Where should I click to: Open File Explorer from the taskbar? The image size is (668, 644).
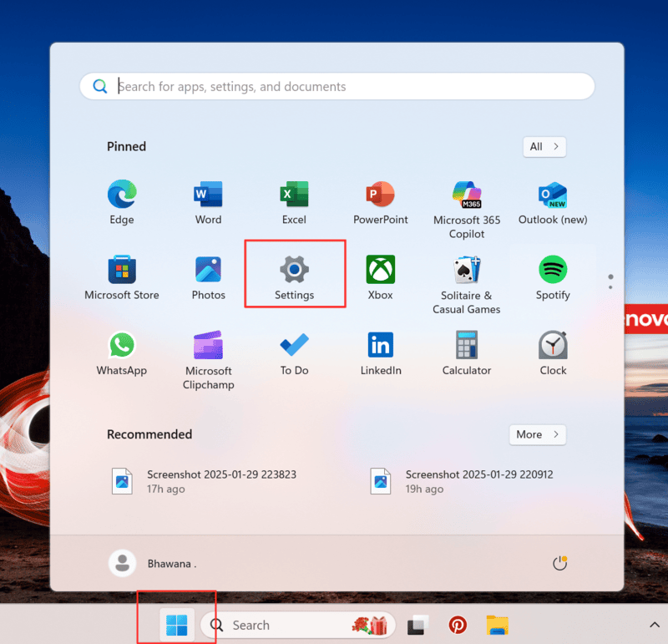497,624
